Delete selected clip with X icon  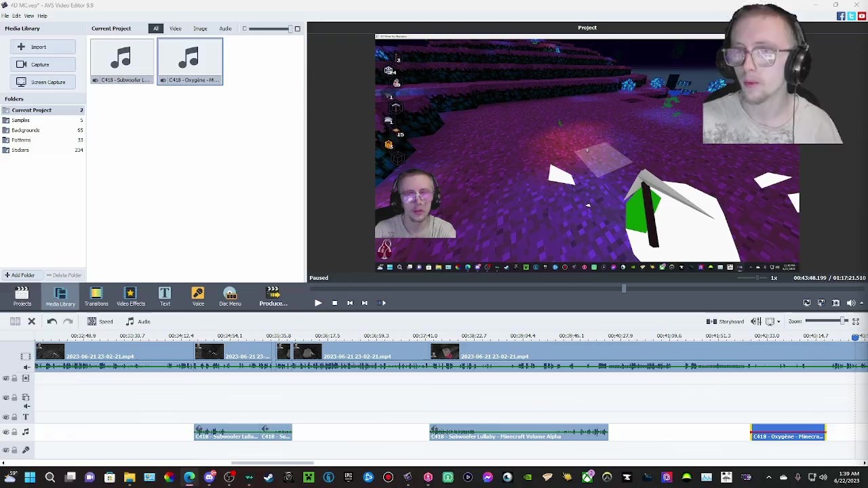(31, 321)
